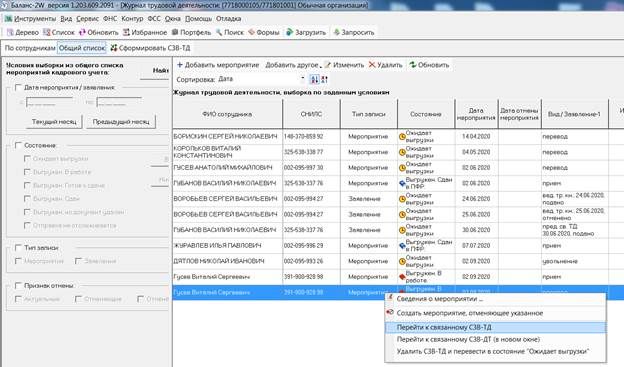Click the увольнение cell

(575, 262)
